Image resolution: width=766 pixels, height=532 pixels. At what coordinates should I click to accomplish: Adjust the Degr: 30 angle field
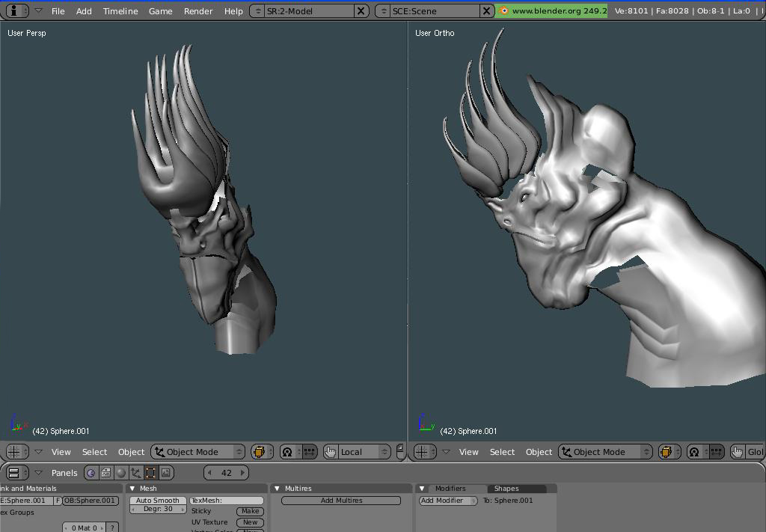pyautogui.click(x=158, y=509)
